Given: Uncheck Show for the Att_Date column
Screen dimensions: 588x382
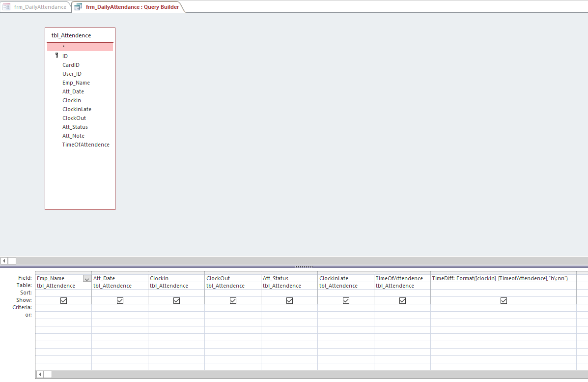Looking at the screenshot, I should (x=120, y=300).
